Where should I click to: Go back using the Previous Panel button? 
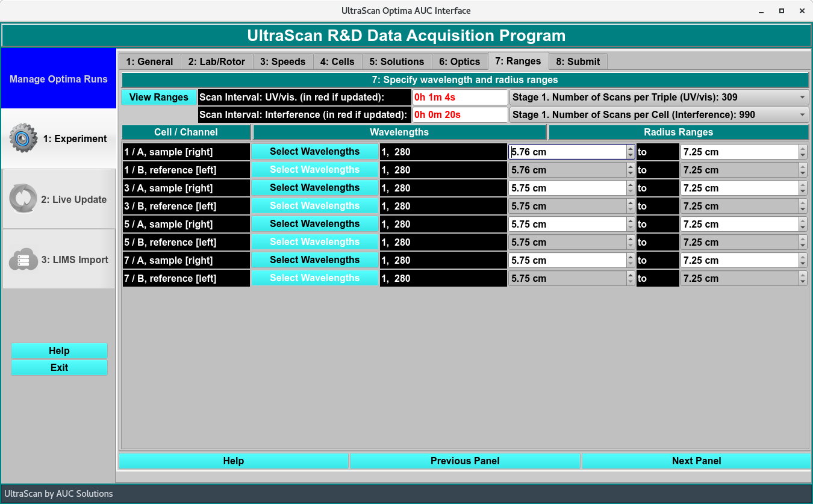point(464,461)
